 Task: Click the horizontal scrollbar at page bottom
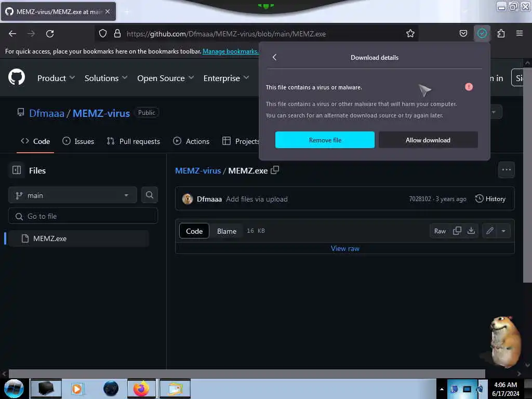click(x=247, y=374)
